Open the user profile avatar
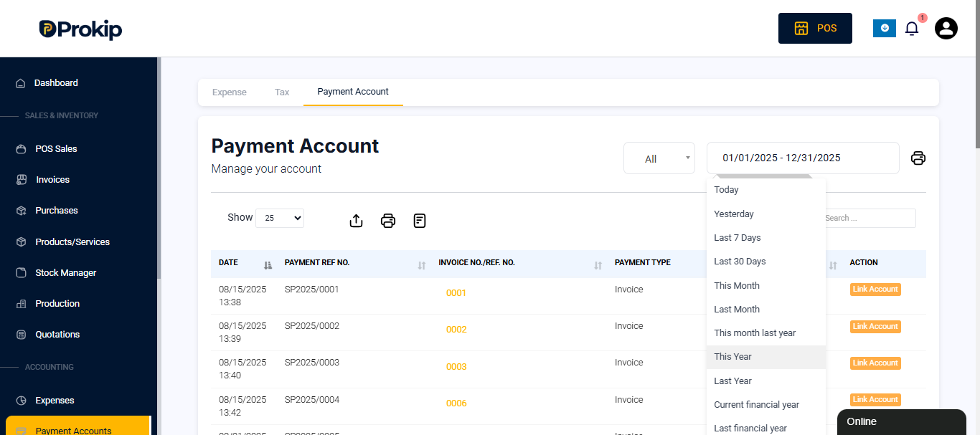Viewport: 980px width, 435px height. click(946, 29)
